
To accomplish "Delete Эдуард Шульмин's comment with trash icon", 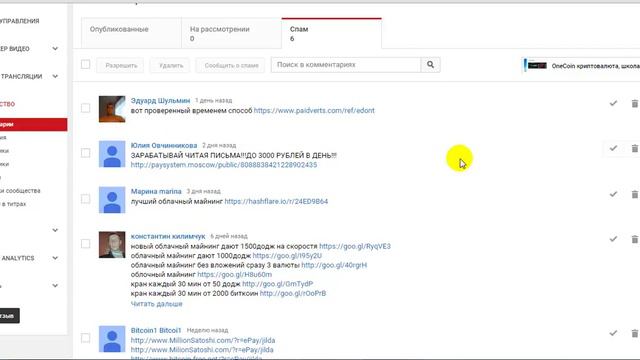I will click(x=635, y=104).
